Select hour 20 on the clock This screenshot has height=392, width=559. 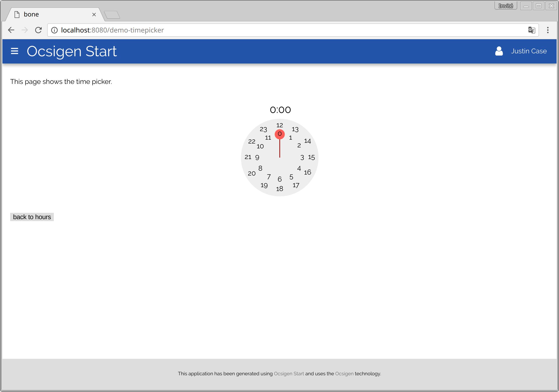(252, 173)
